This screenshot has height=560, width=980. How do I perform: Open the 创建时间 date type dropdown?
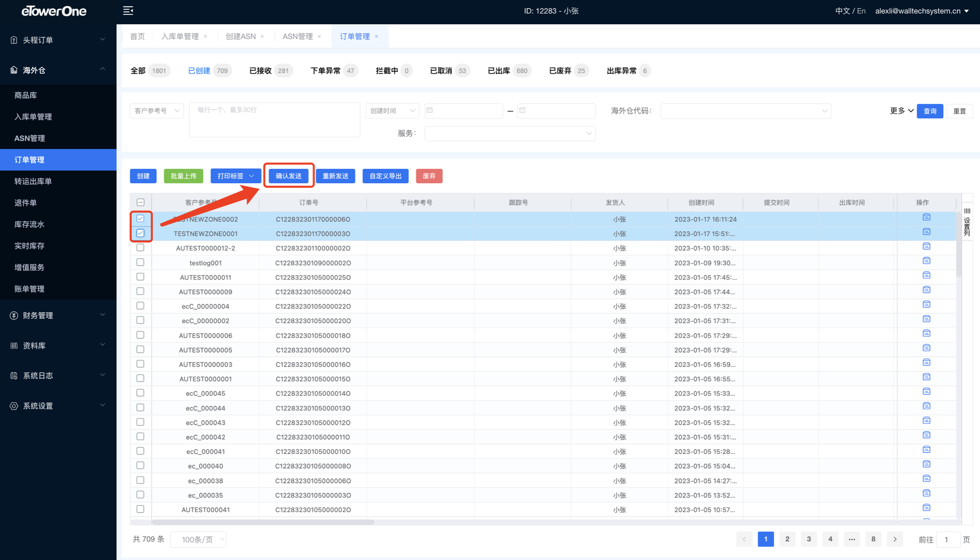[x=392, y=111]
